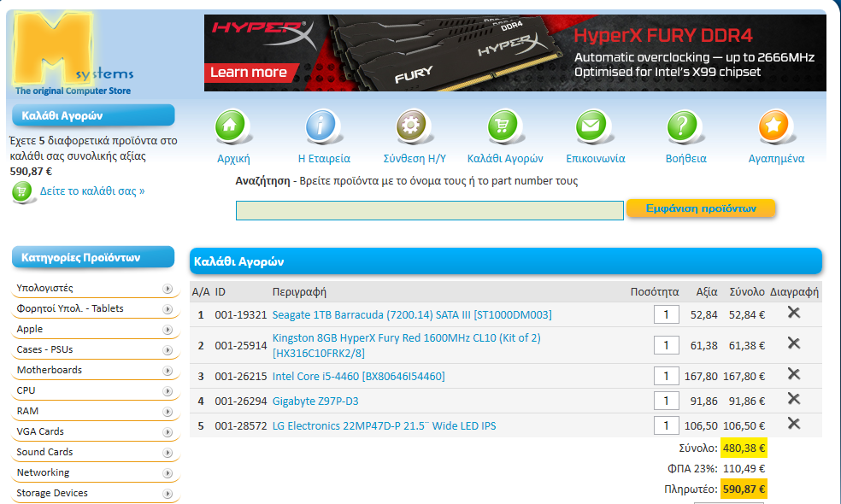Screen dimensions: 841x504
Task: Expand the Storage Devices category arrow
Action: [x=168, y=494]
